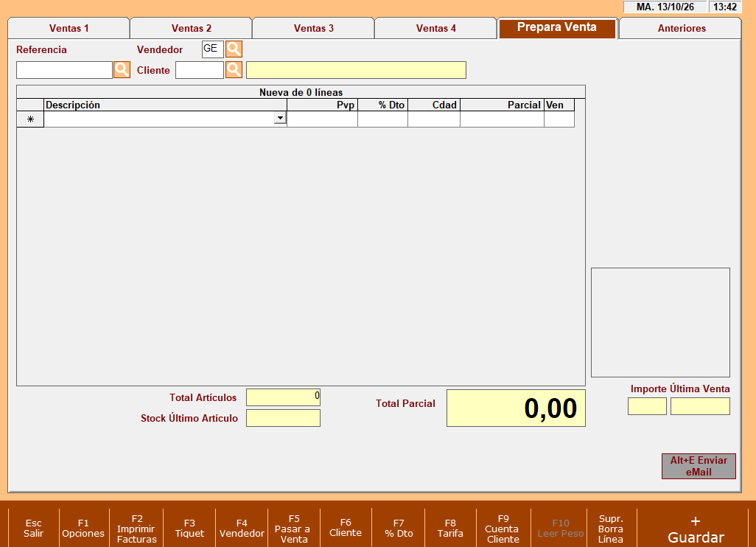Click the Vendedor code field containing GE

(213, 49)
